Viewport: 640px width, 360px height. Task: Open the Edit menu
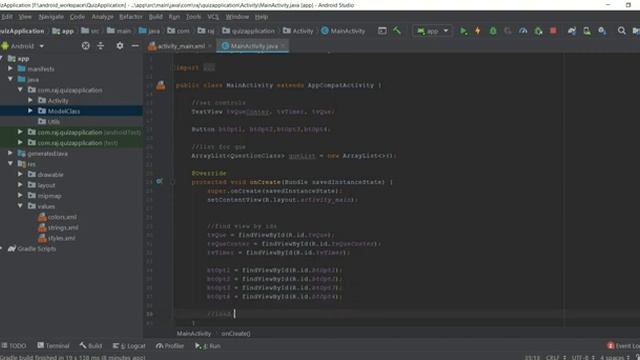point(7,17)
